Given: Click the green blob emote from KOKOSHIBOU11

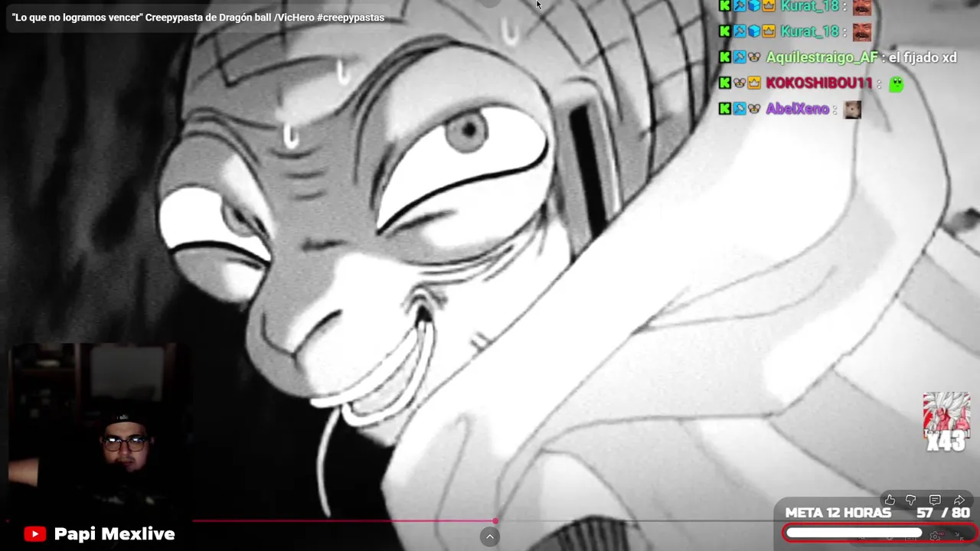Looking at the screenshot, I should point(896,84).
